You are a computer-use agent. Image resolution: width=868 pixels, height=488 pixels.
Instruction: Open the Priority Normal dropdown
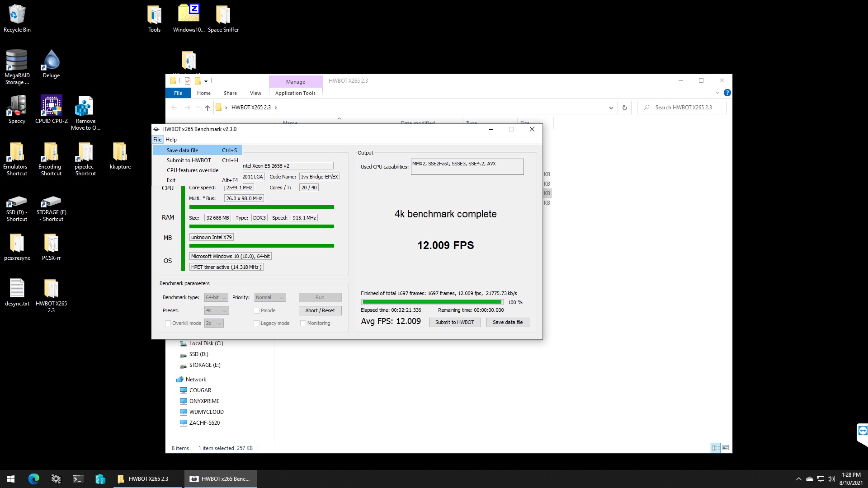pyautogui.click(x=270, y=297)
